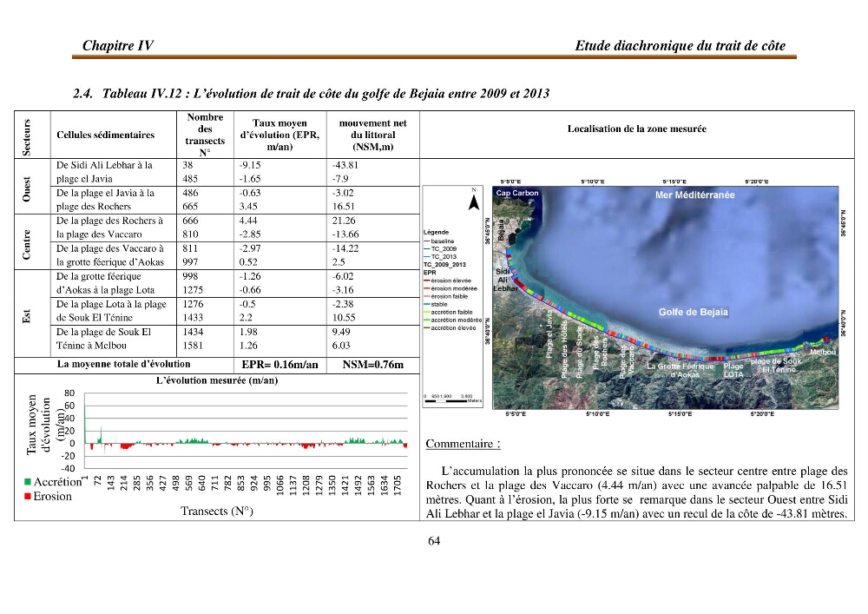Click the '21.26' NSM value
This screenshot has height=614, width=868.
click(x=344, y=221)
